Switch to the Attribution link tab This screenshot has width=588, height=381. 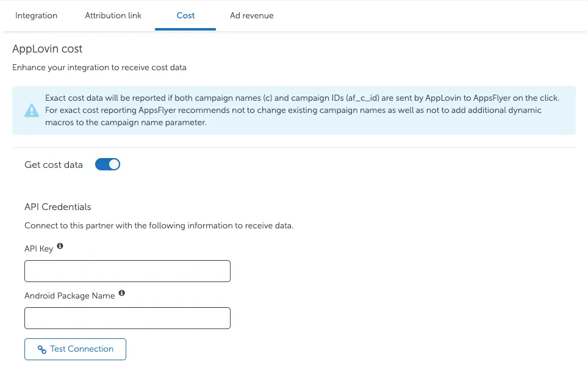click(x=113, y=15)
